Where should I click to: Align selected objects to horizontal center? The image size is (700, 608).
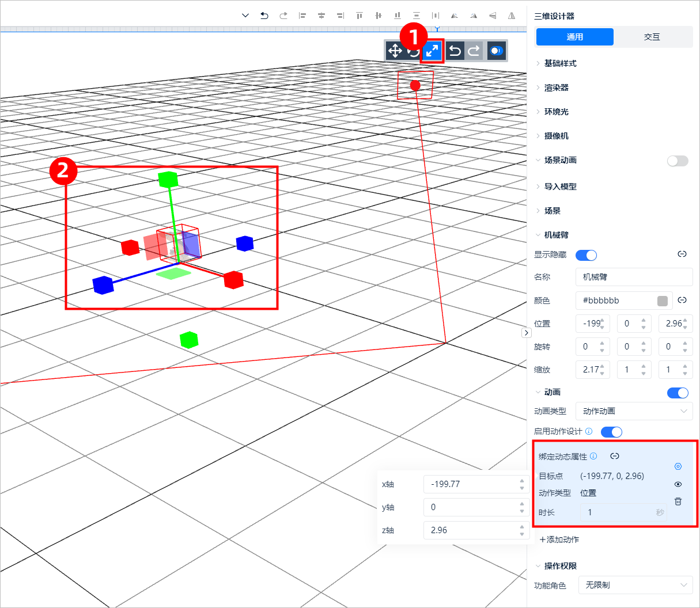(x=321, y=16)
